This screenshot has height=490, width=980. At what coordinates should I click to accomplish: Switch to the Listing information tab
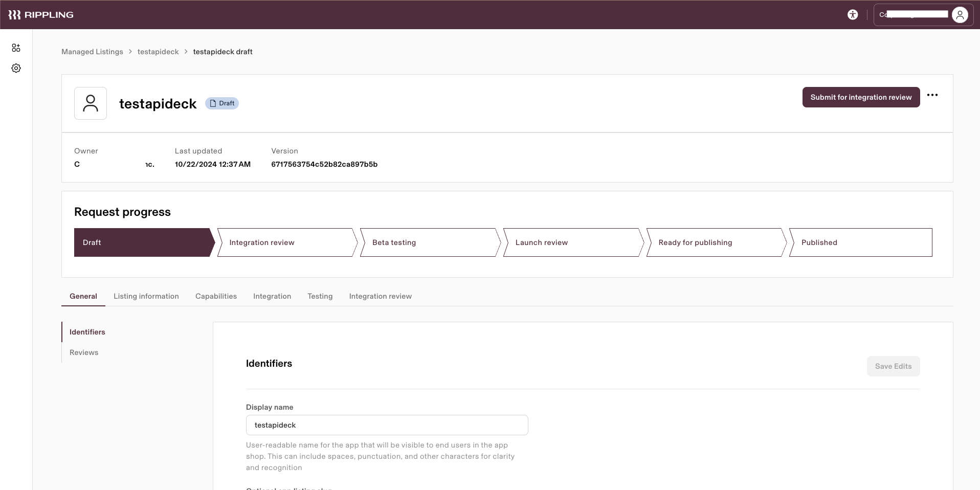click(146, 296)
